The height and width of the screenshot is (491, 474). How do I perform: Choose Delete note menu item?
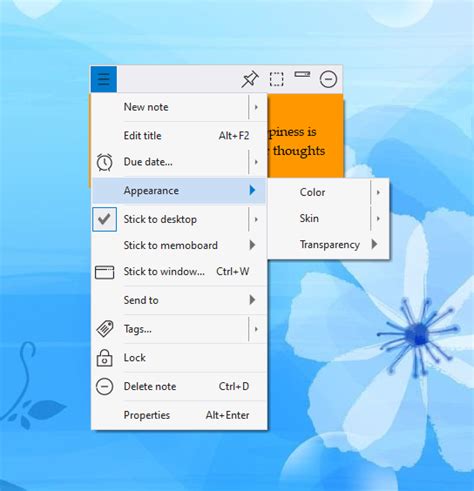click(x=179, y=387)
